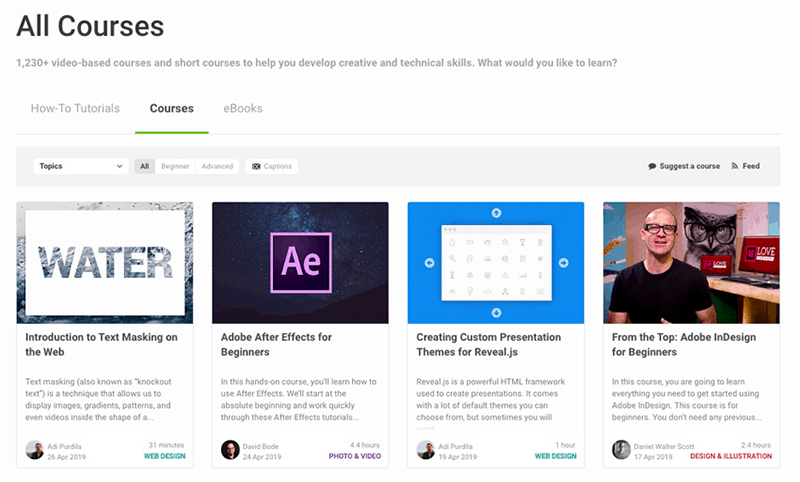800x482 pixels.
Task: Click the Topics dropdown chevron arrow
Action: [119, 166]
